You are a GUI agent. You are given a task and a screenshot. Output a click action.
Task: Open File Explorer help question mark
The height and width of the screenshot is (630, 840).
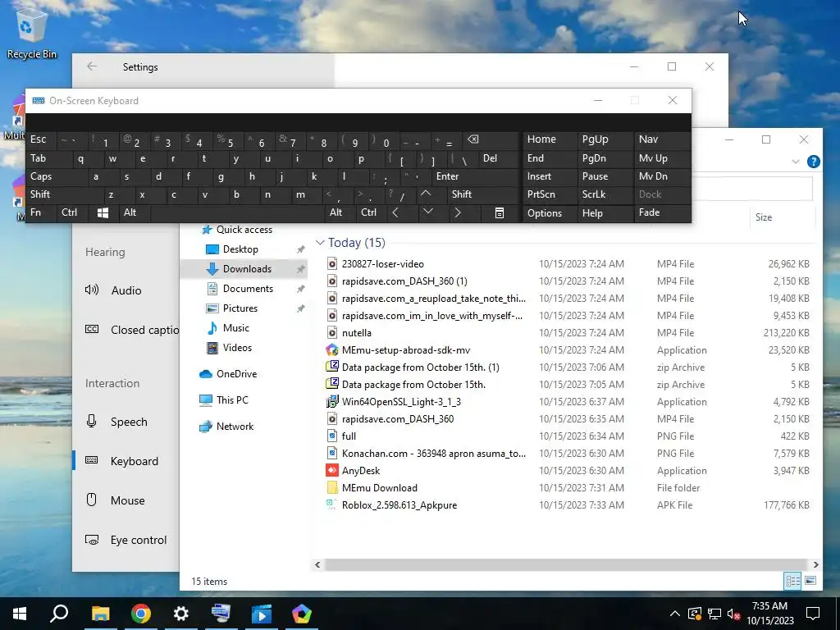pyautogui.click(x=813, y=162)
